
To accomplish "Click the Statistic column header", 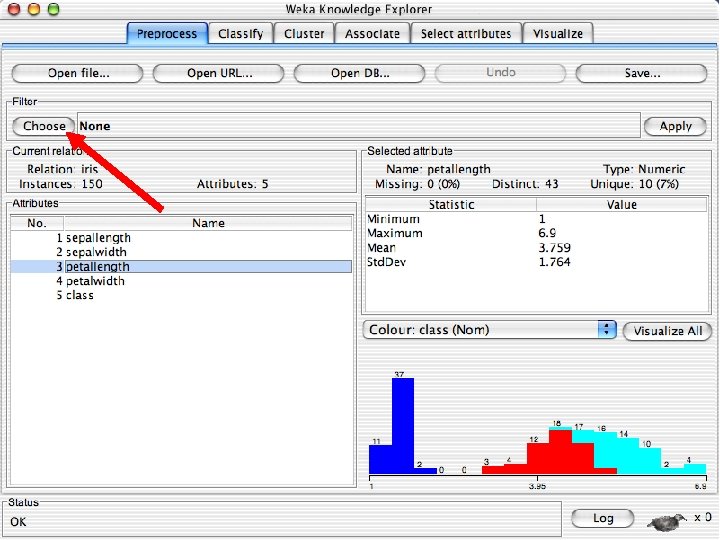I will 451,204.
